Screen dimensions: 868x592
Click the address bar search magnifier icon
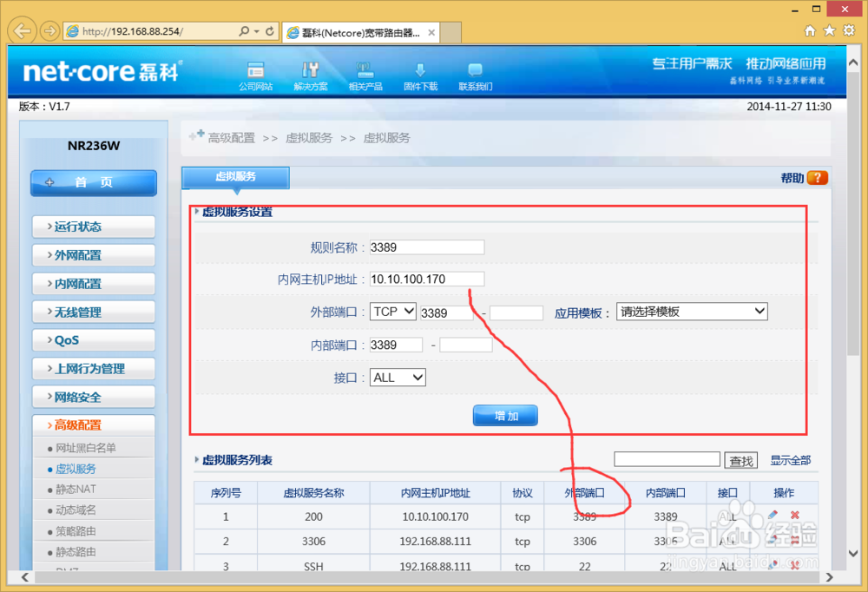244,31
